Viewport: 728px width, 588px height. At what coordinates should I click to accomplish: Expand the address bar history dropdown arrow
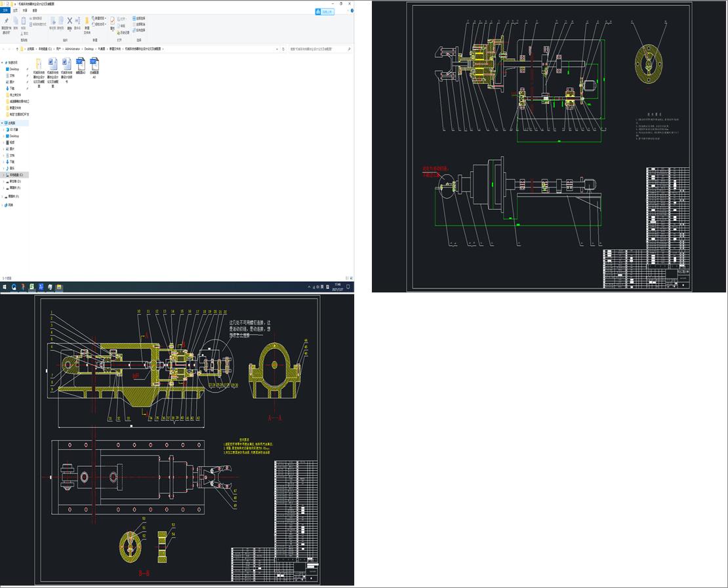[x=277, y=49]
